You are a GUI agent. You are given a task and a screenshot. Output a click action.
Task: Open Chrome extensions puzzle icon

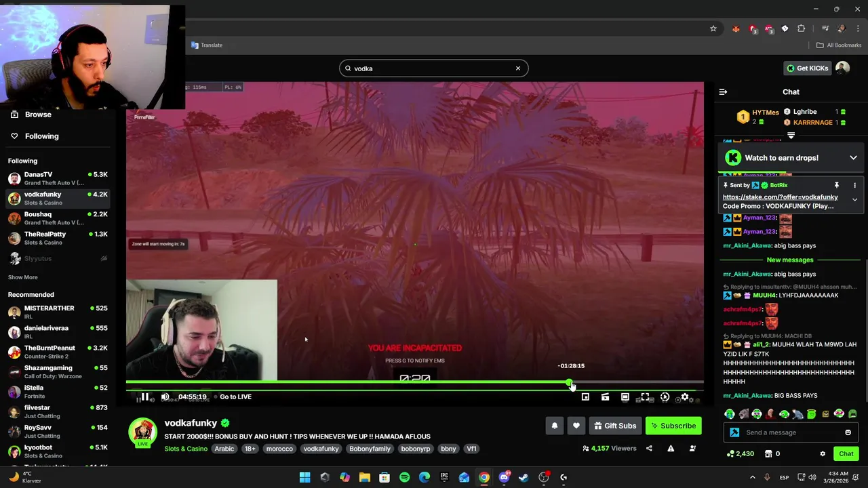(801, 28)
